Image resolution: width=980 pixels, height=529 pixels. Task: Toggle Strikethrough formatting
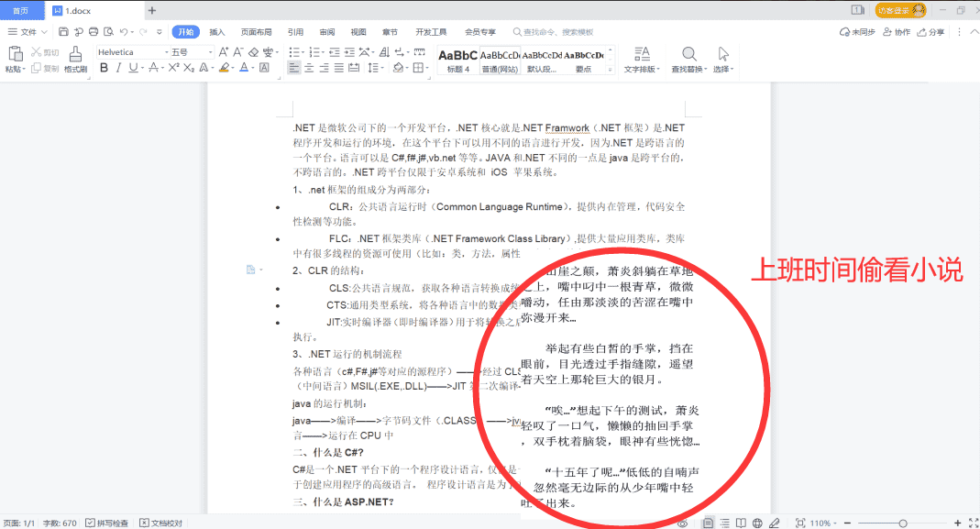[152, 68]
